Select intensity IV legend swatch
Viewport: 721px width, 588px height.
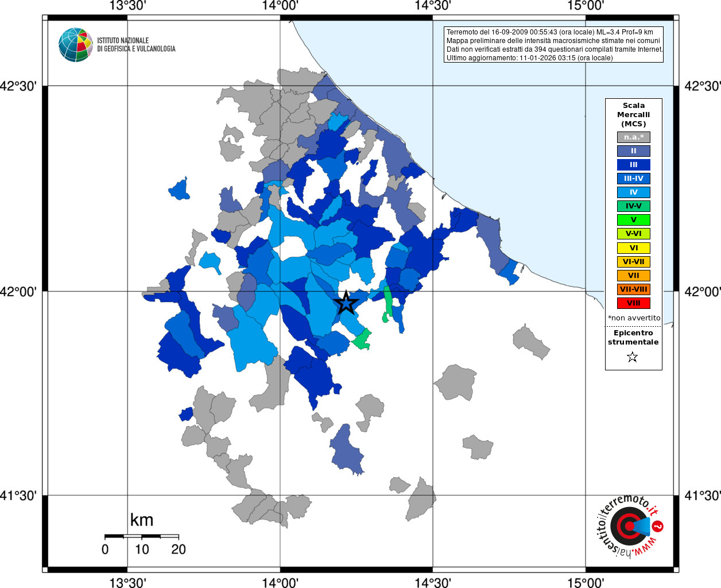click(634, 192)
